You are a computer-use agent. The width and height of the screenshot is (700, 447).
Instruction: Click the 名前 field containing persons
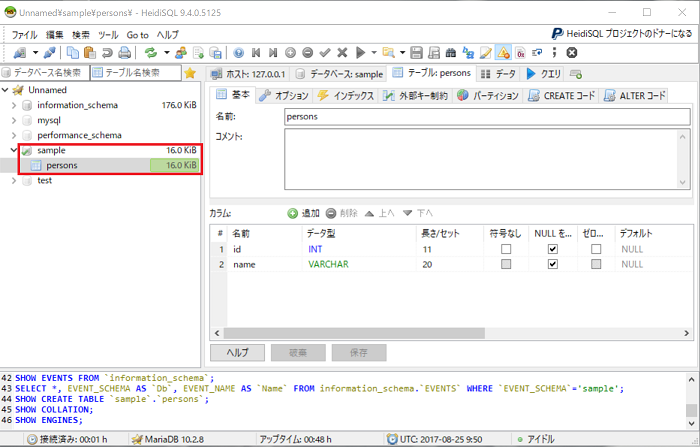[487, 117]
